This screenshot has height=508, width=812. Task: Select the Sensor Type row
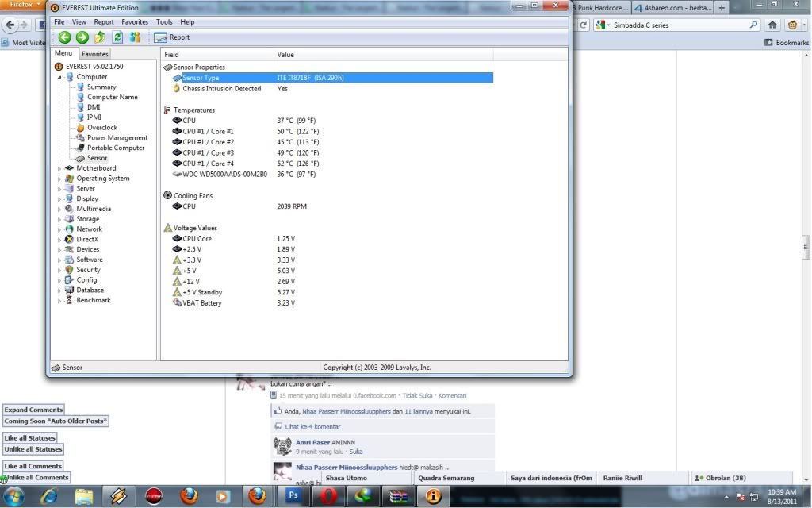click(x=332, y=78)
